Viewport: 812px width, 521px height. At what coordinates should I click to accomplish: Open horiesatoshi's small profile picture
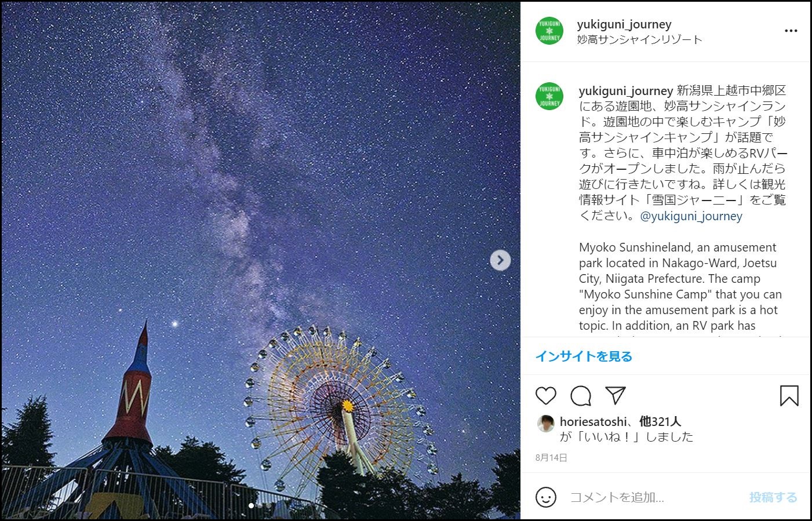pyautogui.click(x=545, y=424)
